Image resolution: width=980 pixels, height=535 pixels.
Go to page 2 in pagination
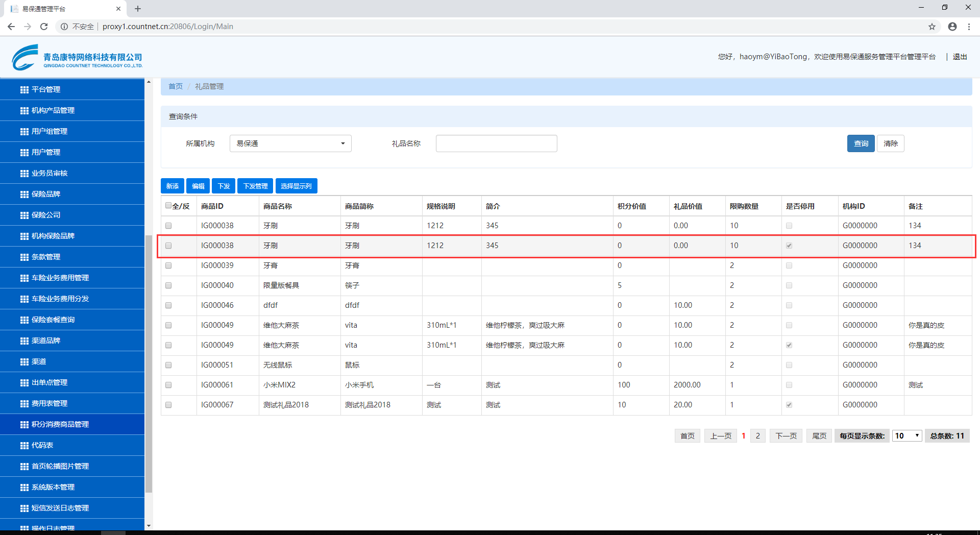click(x=757, y=436)
